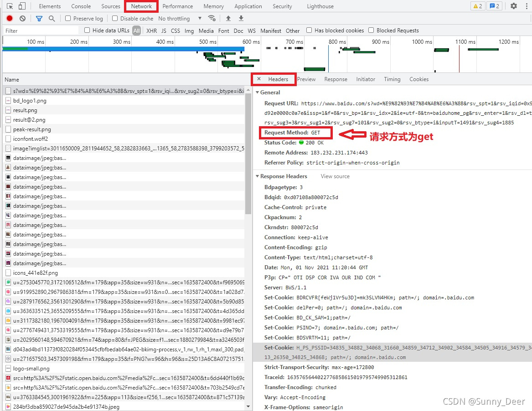Filter requests by Doc
This screenshot has width=532, height=411.
point(238,31)
